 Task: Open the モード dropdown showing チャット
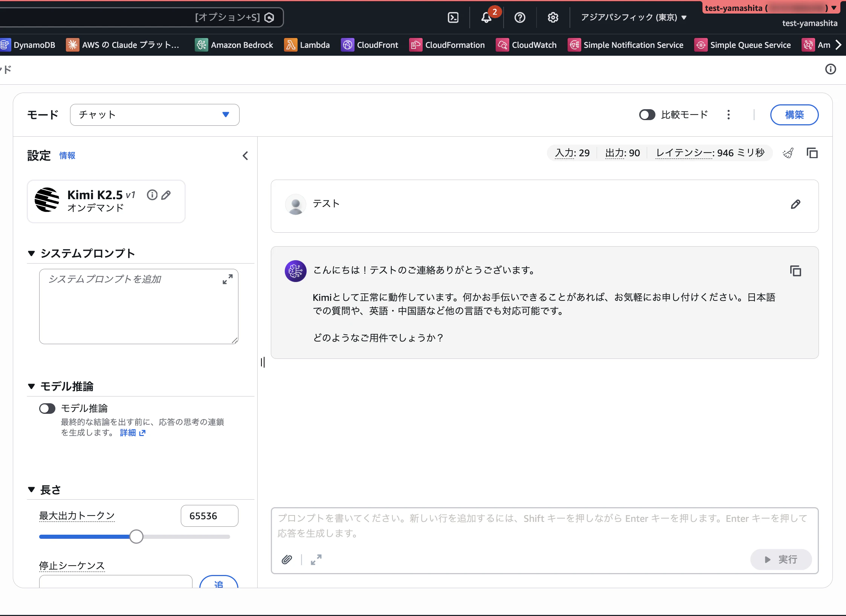tap(154, 114)
